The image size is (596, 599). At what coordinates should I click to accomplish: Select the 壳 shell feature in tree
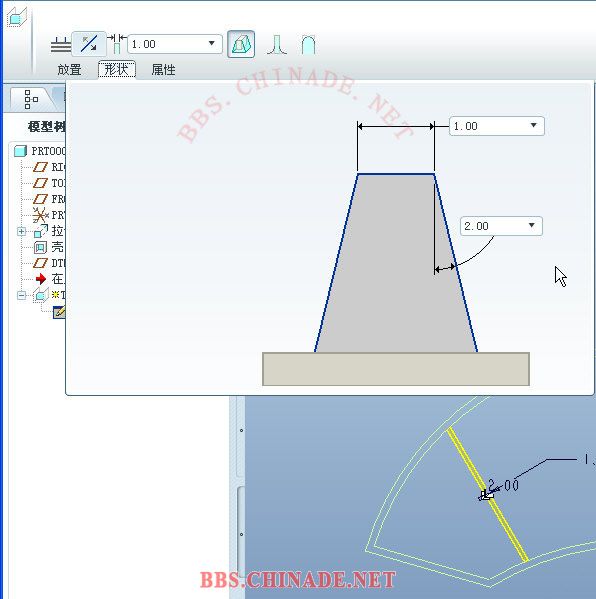point(49,247)
